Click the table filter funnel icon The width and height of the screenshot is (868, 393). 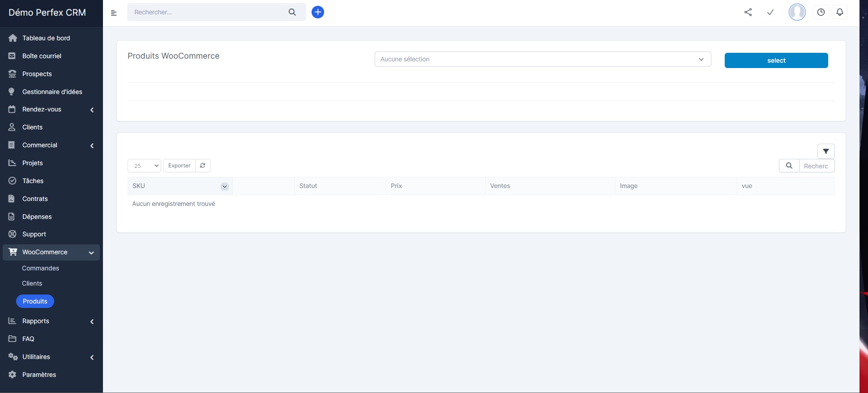826,151
